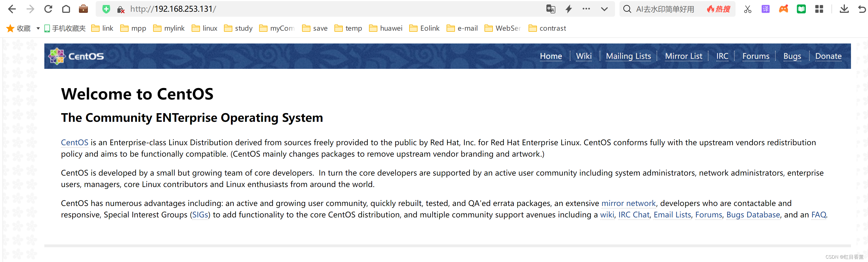Open the temp bookmarks folder
The image size is (868, 262).
(x=348, y=28)
